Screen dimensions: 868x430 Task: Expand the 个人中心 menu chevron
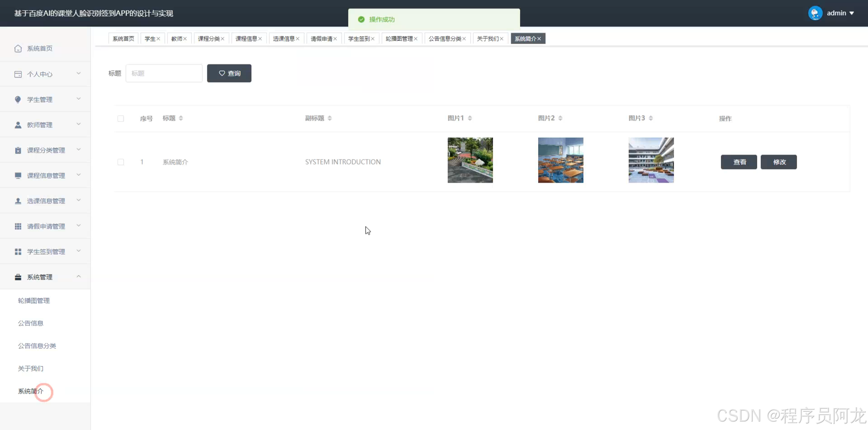point(79,74)
